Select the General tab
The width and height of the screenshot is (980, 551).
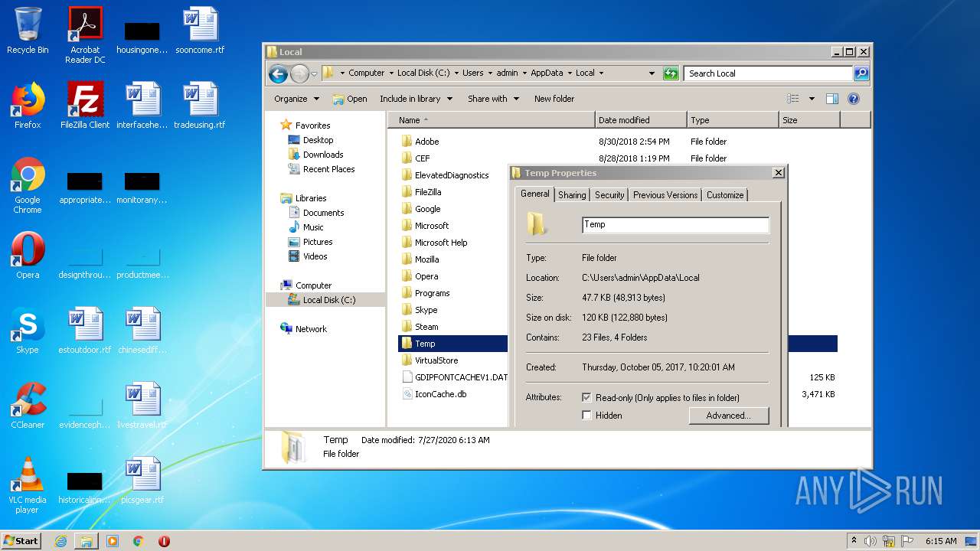(x=535, y=194)
